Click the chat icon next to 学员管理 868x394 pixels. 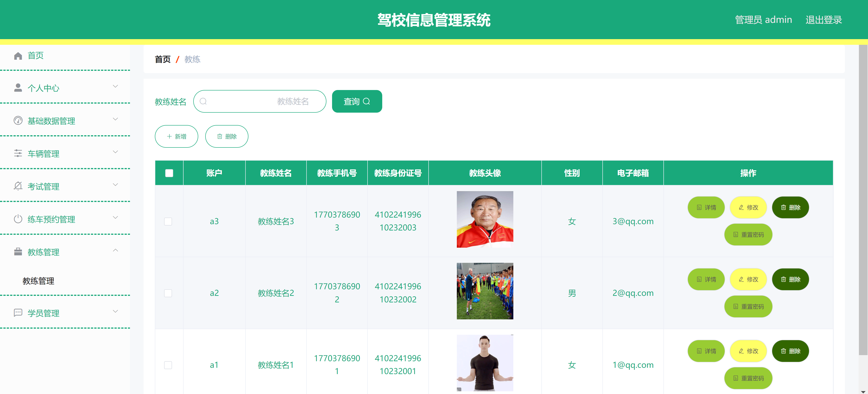(18, 313)
